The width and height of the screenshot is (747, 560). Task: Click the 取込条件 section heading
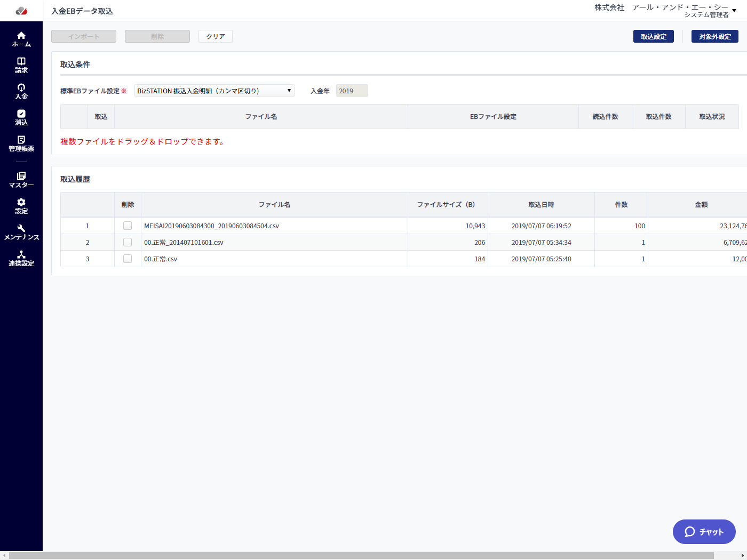(75, 64)
